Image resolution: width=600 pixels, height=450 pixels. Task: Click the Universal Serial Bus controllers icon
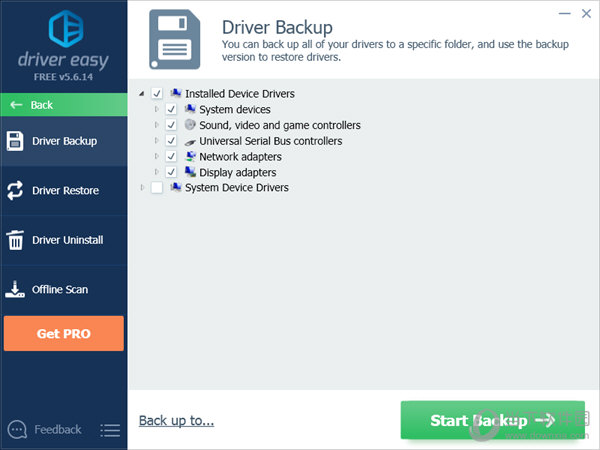point(190,142)
